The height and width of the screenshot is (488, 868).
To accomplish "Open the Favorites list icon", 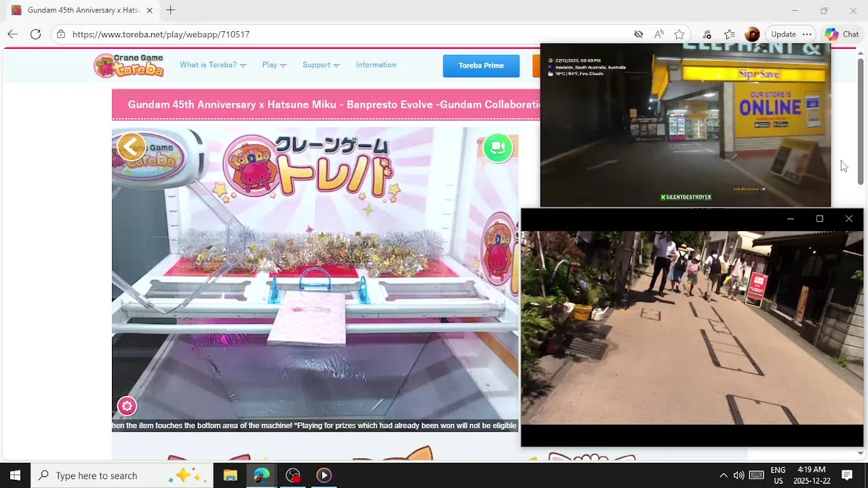I will click(x=729, y=34).
